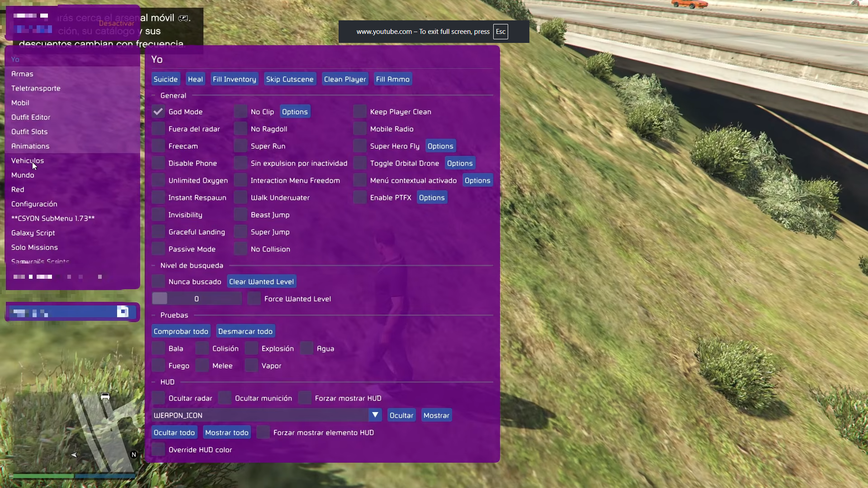Check Ocultar munición box

(x=225, y=398)
